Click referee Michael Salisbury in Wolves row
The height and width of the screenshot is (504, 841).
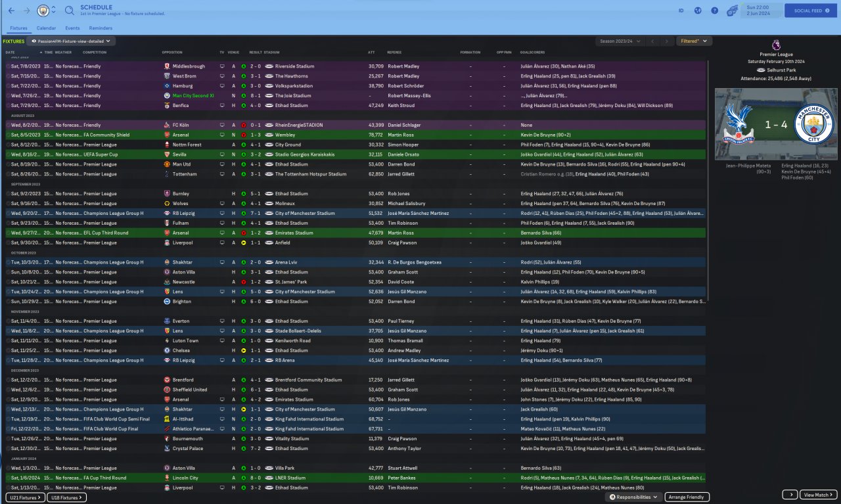pyautogui.click(x=406, y=204)
